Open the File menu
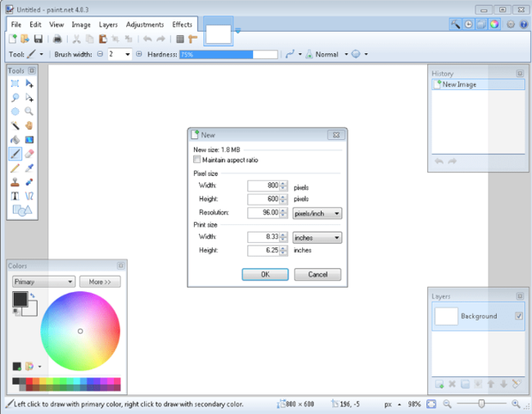 tap(16, 24)
